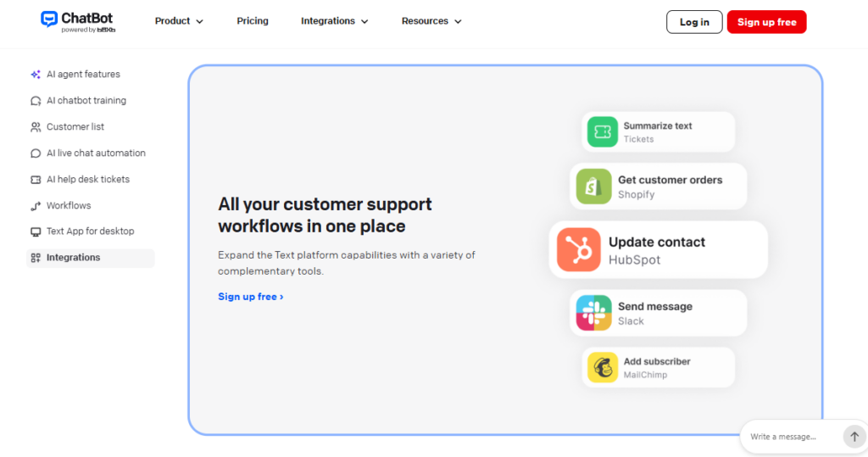Select Workflows in sidebar
The height and width of the screenshot is (457, 868).
(x=69, y=205)
